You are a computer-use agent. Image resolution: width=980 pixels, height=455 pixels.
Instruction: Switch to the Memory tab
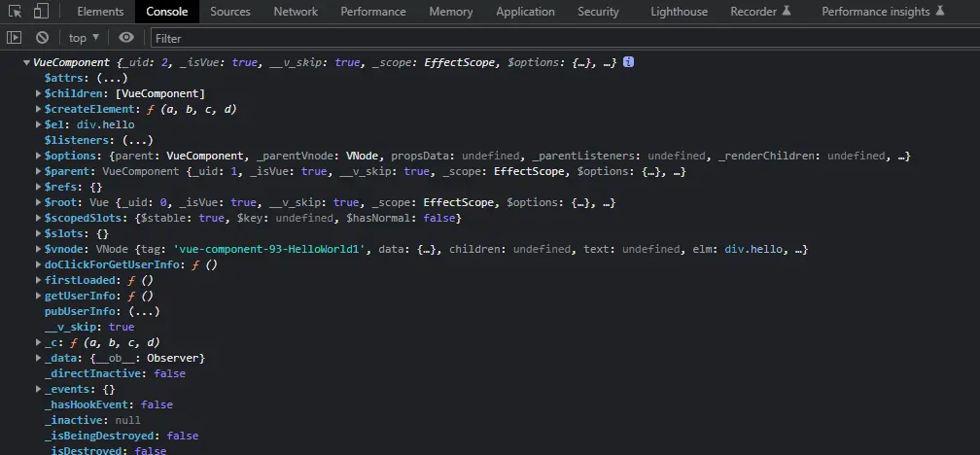pyautogui.click(x=451, y=12)
